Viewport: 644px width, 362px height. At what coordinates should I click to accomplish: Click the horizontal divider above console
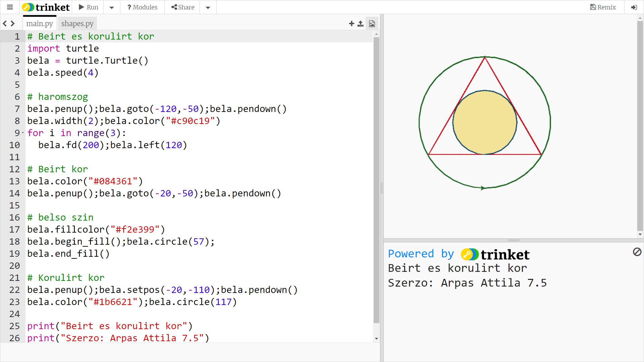(513, 240)
